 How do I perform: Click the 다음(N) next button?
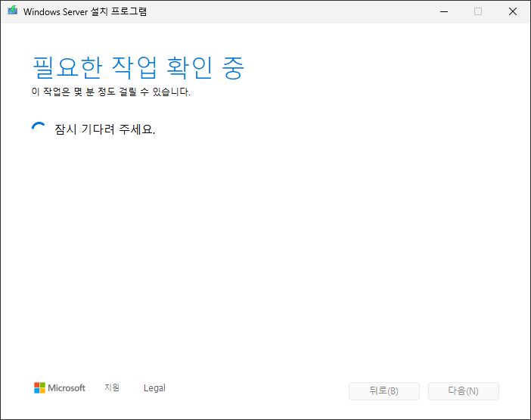[x=463, y=391]
